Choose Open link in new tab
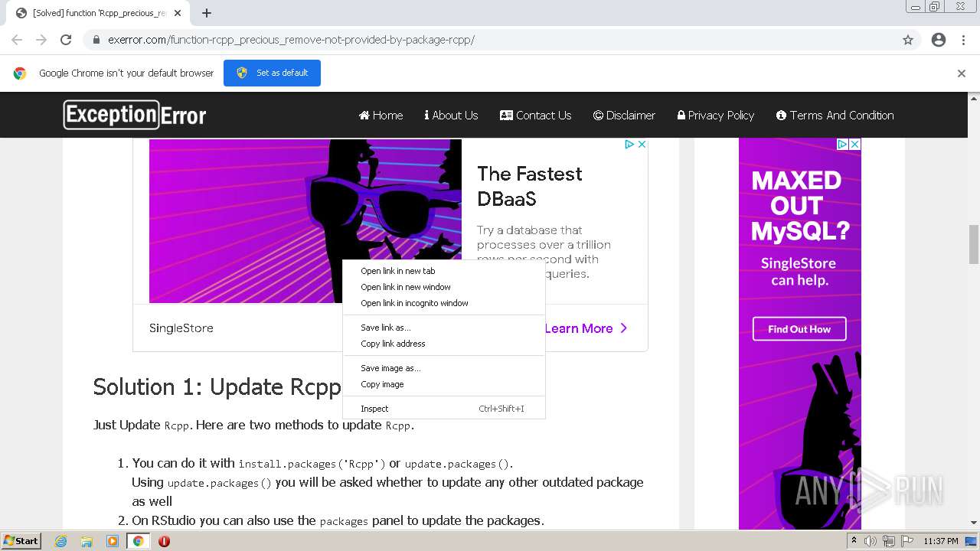Image resolution: width=980 pixels, height=551 pixels. coord(444,271)
